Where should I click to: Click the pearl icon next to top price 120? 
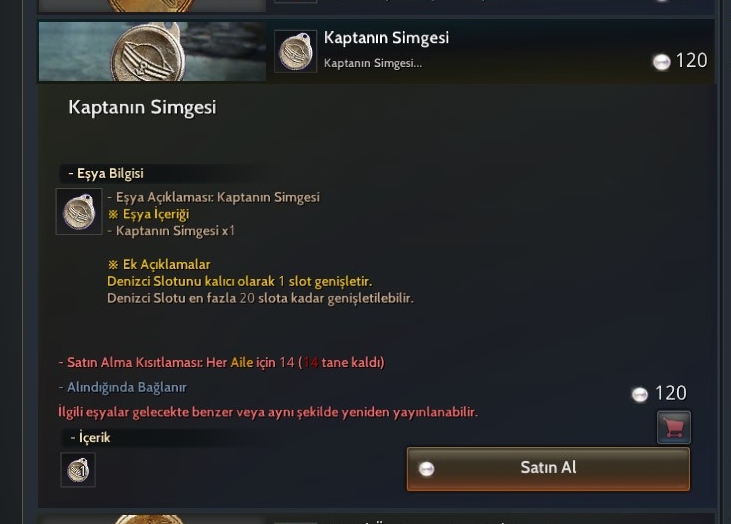click(661, 62)
